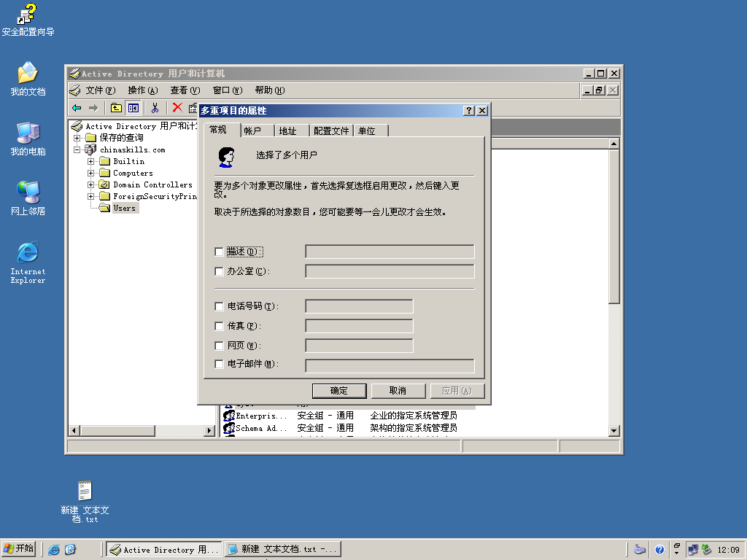The height and width of the screenshot is (560, 747).
Task: Enable the 网页(W) checkbox
Action: tap(219, 346)
